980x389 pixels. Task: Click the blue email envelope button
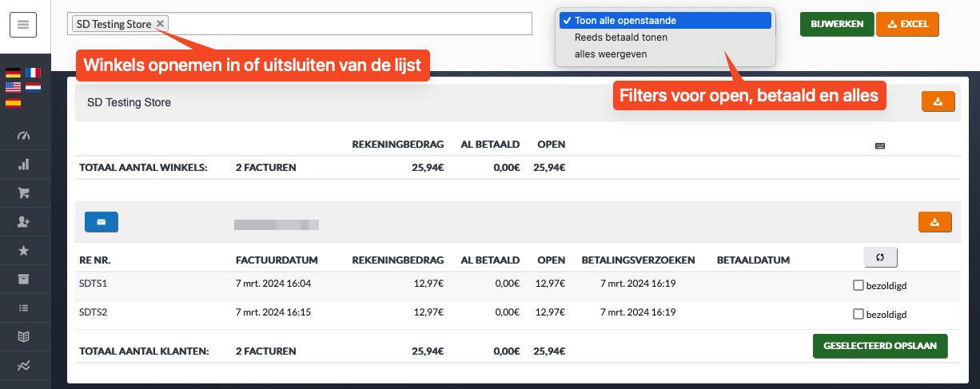(102, 222)
